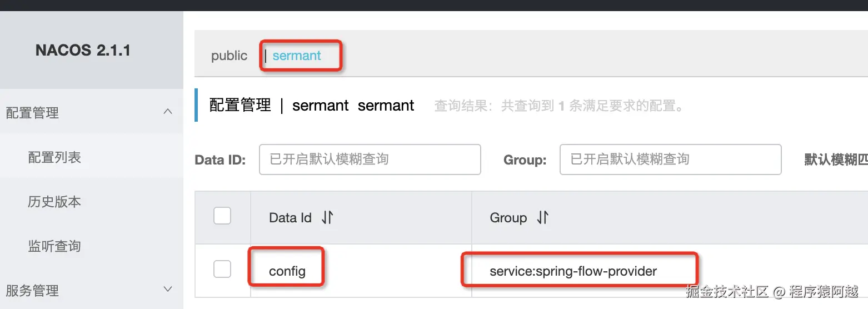Click the NACOS 2.1.1 logo title
868x309 pixels.
pyautogui.click(x=83, y=51)
